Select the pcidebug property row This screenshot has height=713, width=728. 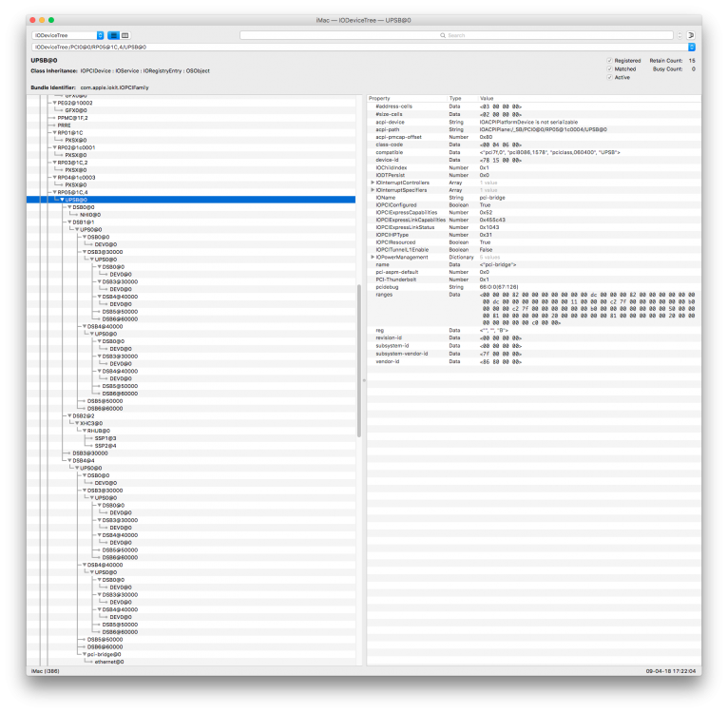pyautogui.click(x=534, y=287)
